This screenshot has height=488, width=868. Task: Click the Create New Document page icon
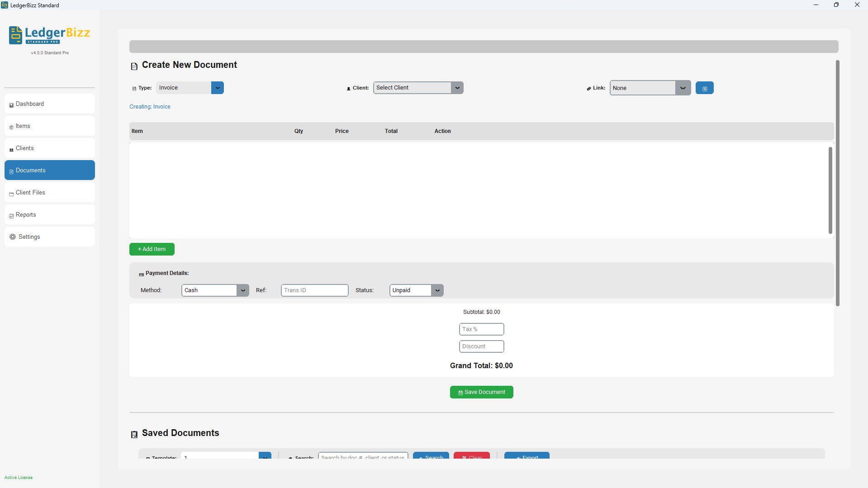click(134, 66)
